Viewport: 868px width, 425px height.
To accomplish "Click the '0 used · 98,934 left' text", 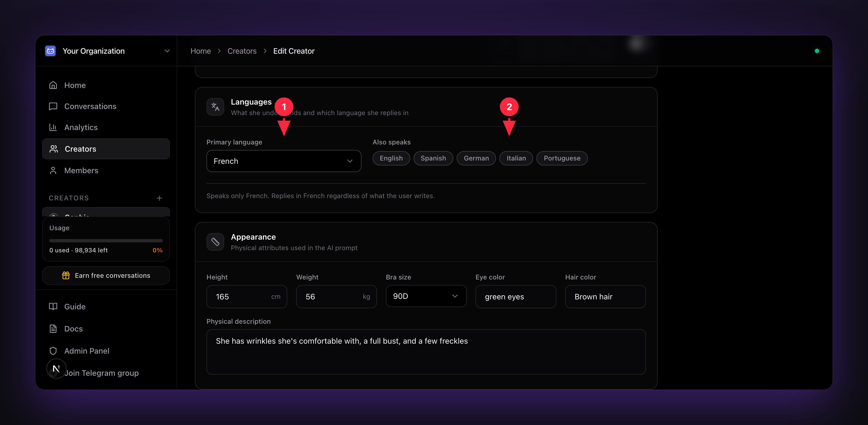I will point(79,250).
